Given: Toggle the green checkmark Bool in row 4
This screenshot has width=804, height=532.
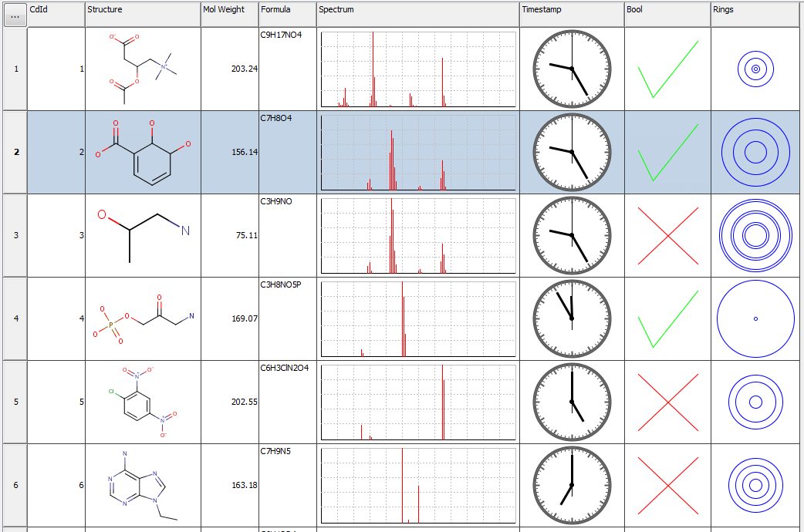Looking at the screenshot, I should click(x=667, y=319).
